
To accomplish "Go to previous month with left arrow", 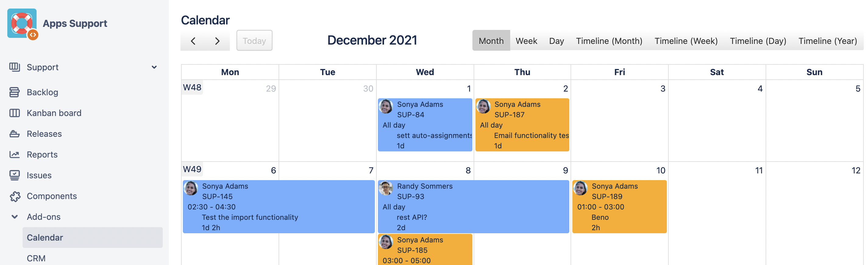I will click(x=193, y=41).
